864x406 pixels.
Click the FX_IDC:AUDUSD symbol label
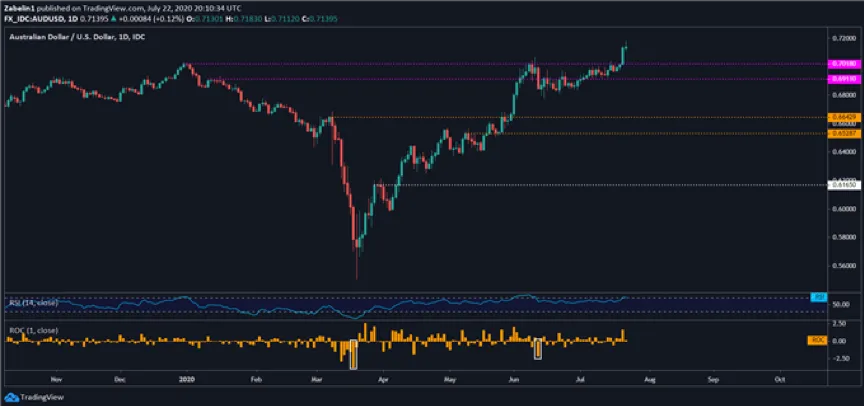(33, 19)
